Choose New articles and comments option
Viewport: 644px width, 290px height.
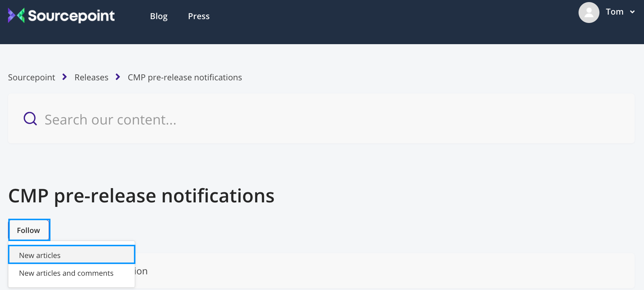pos(66,273)
